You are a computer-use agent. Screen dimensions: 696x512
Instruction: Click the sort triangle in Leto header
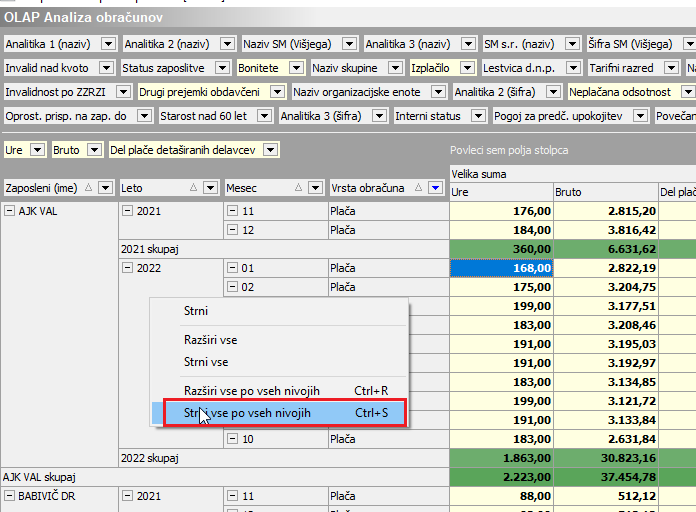click(193, 187)
